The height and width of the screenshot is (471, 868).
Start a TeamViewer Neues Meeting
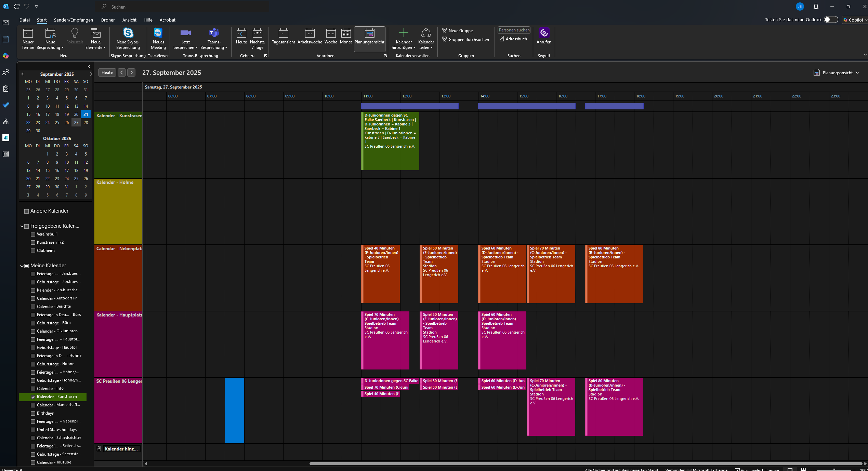point(158,33)
